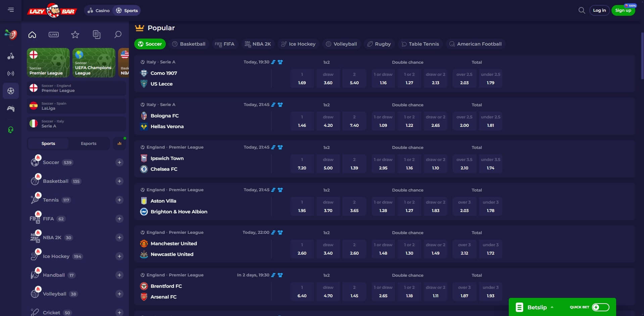Click the Sign up button
The height and width of the screenshot is (316, 644).
click(623, 10)
